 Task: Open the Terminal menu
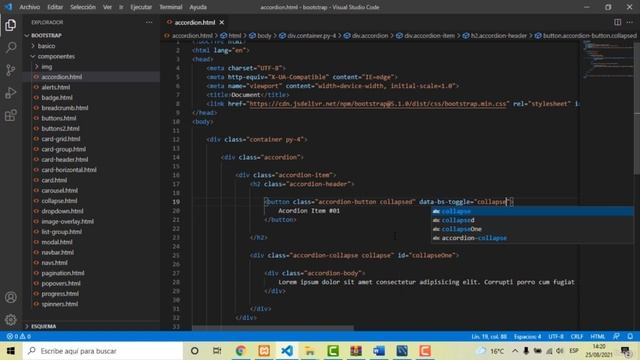point(171,7)
